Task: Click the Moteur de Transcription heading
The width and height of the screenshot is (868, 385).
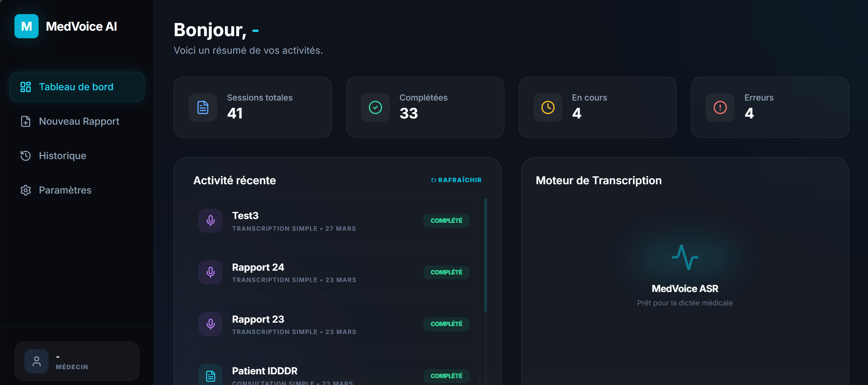Action: coord(599,180)
